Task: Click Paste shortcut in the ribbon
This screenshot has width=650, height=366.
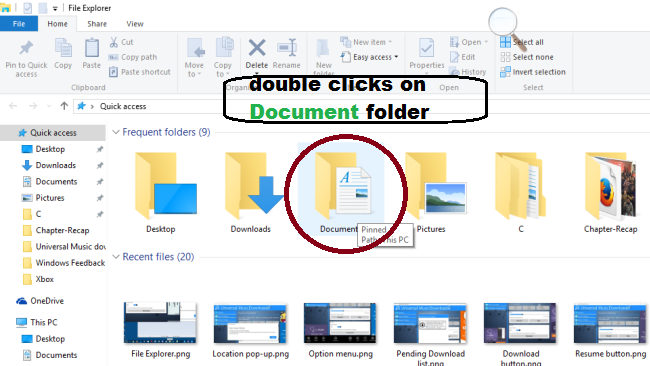Action: tap(140, 72)
